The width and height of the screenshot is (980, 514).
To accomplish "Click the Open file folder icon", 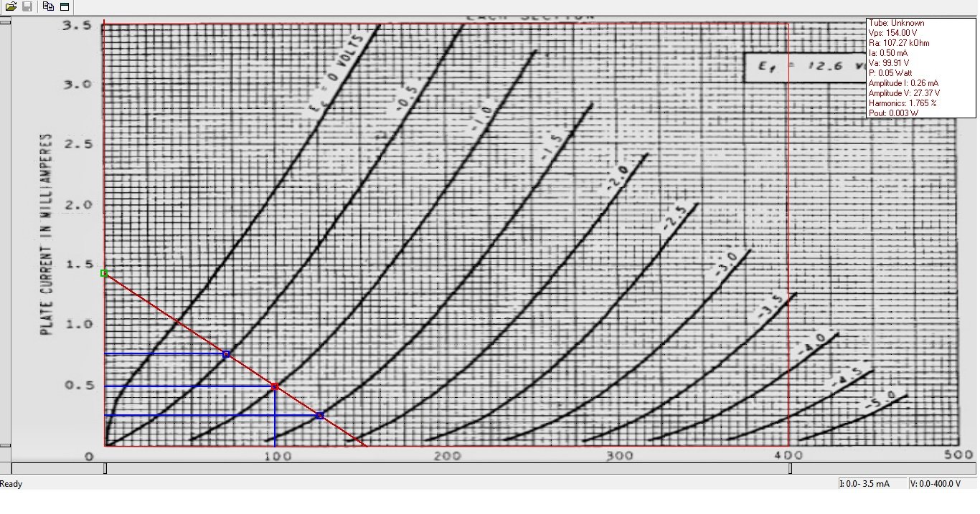I will point(11,6).
